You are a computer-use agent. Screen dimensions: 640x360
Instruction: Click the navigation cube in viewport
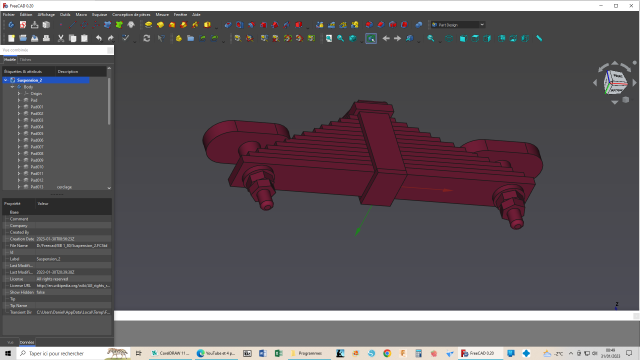tap(615, 82)
